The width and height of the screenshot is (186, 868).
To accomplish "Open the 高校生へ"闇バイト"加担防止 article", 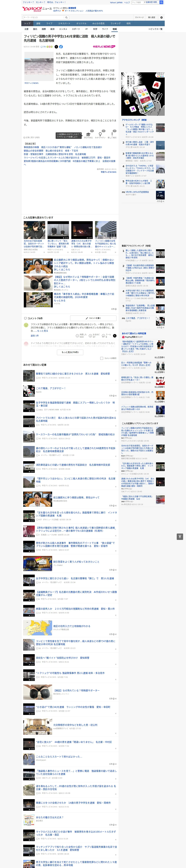I will 62,658.
